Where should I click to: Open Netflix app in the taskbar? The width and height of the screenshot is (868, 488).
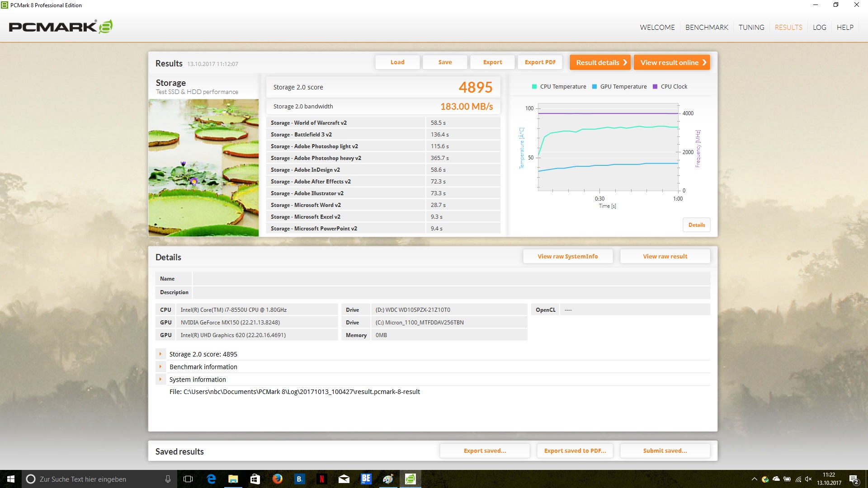[x=321, y=479]
